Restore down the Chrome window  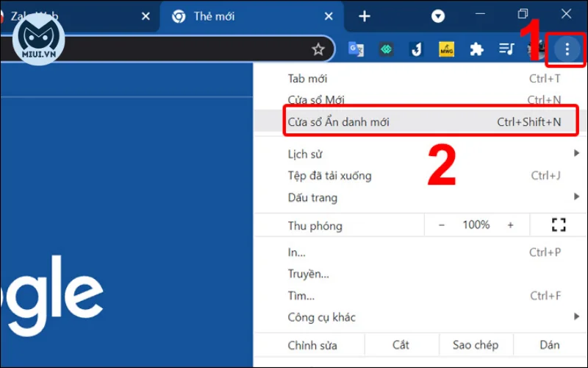coord(523,14)
